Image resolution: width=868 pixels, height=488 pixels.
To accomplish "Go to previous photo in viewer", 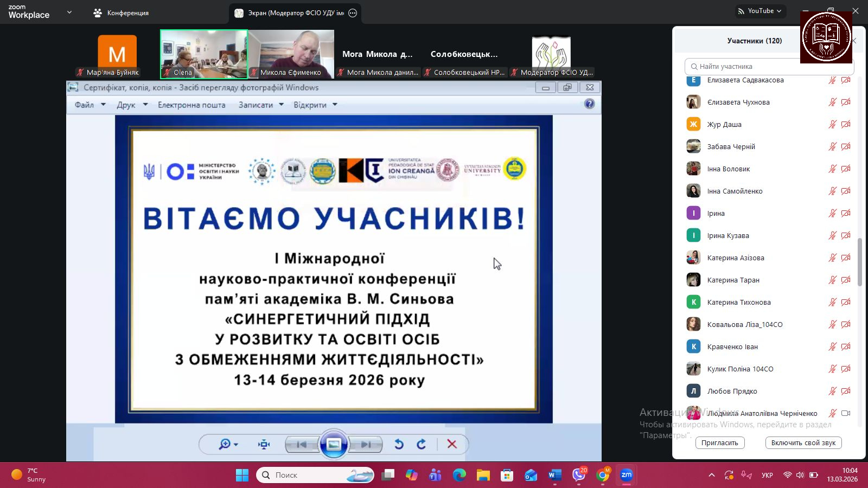I will click(302, 445).
